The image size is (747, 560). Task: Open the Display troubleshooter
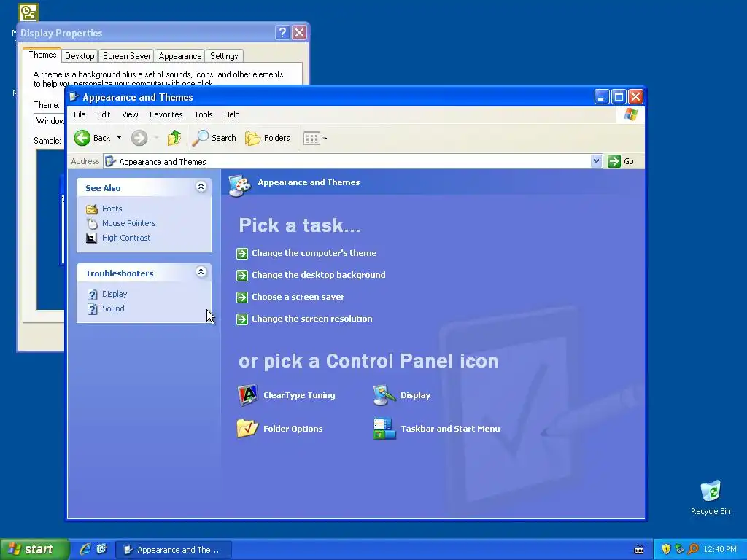(x=115, y=295)
